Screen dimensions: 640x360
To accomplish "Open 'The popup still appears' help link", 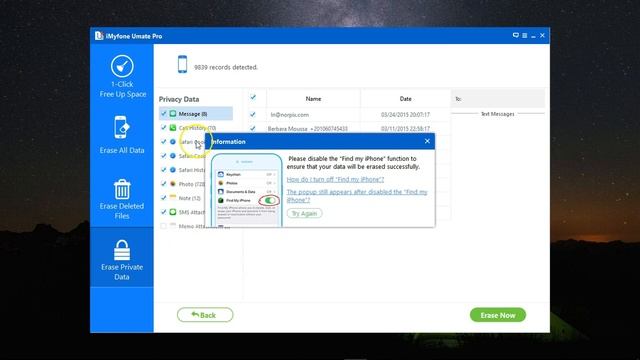I will 357,196.
